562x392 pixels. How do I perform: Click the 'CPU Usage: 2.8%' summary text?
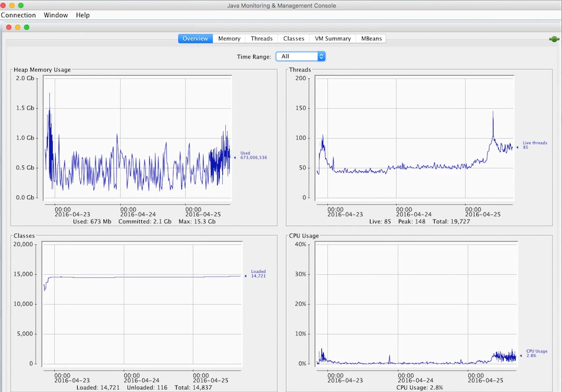(420, 388)
